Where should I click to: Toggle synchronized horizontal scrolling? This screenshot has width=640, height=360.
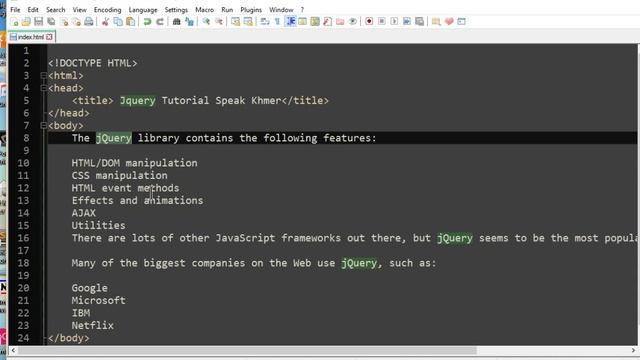click(x=248, y=22)
